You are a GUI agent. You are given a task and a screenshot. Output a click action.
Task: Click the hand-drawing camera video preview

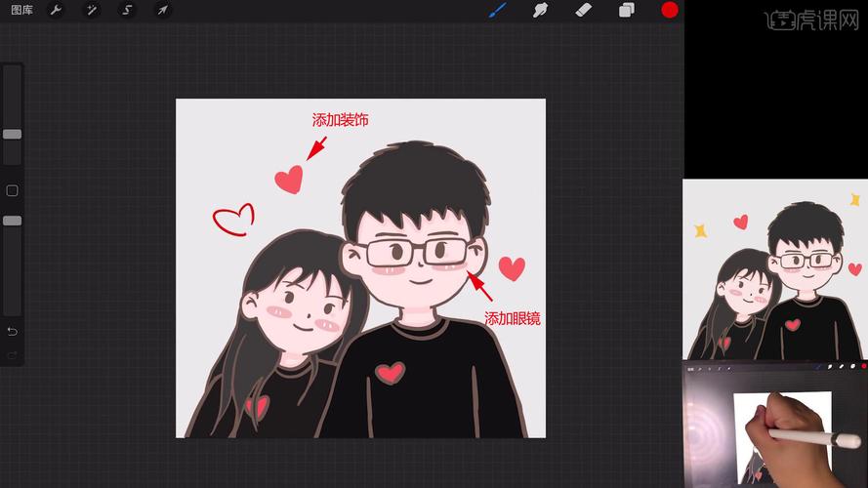tap(775, 425)
